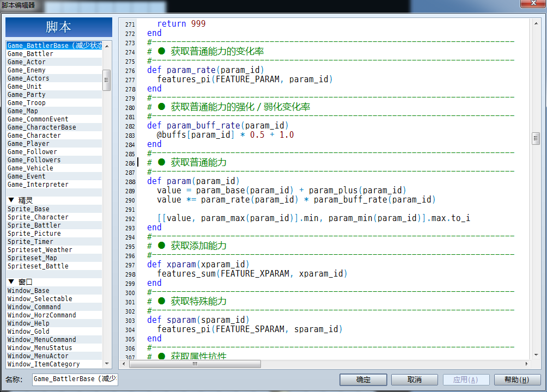Open the Game_CommonEvent script
Viewport: 547px width, 392px height.
click(55, 119)
